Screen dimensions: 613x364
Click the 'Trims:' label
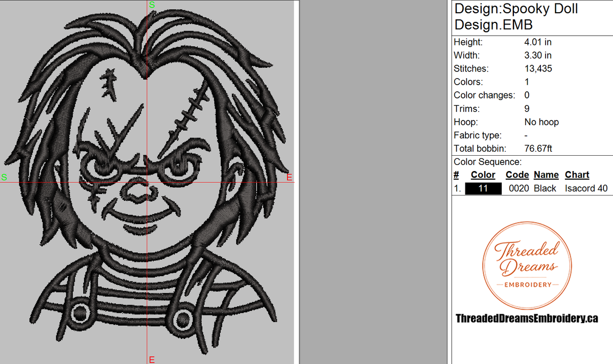click(466, 109)
